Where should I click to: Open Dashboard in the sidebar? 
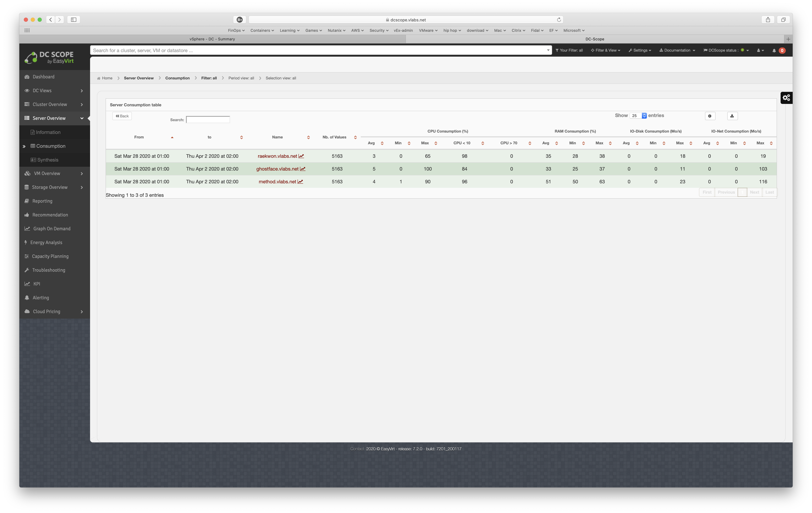pos(55,77)
